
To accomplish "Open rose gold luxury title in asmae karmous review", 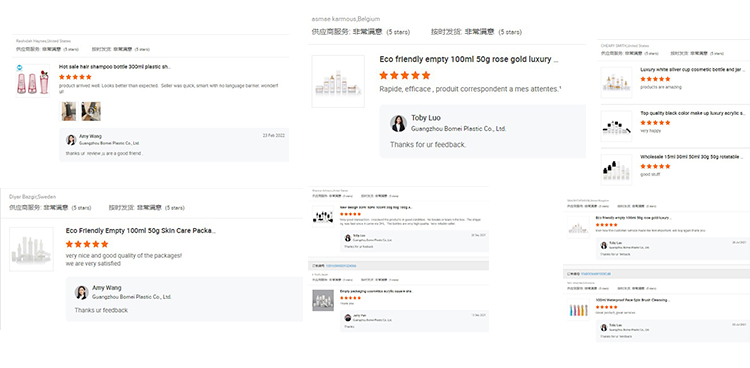I will click(x=469, y=59).
